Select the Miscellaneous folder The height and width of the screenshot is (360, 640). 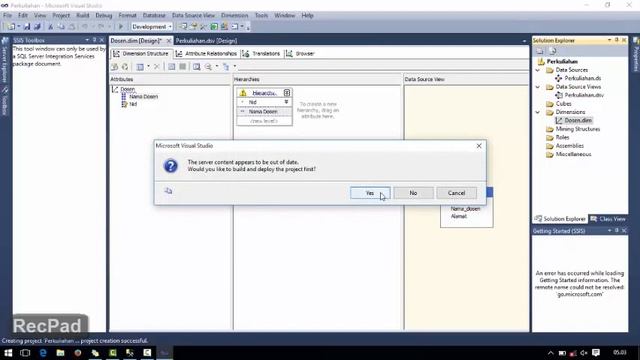[573, 154]
